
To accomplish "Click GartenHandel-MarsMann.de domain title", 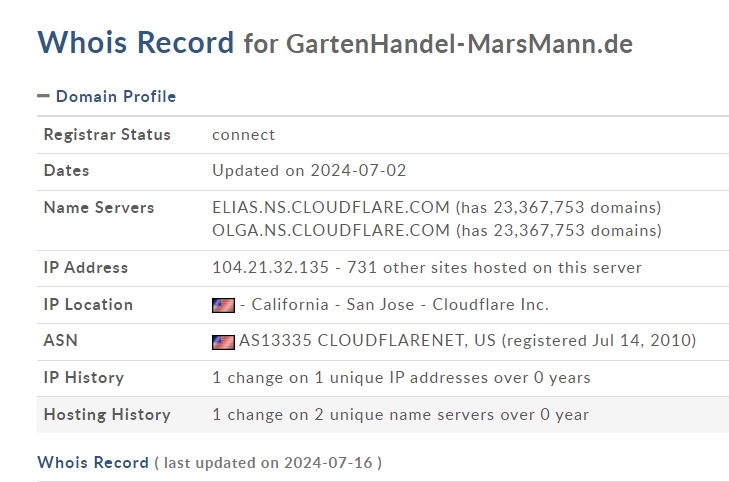I will point(459,44).
